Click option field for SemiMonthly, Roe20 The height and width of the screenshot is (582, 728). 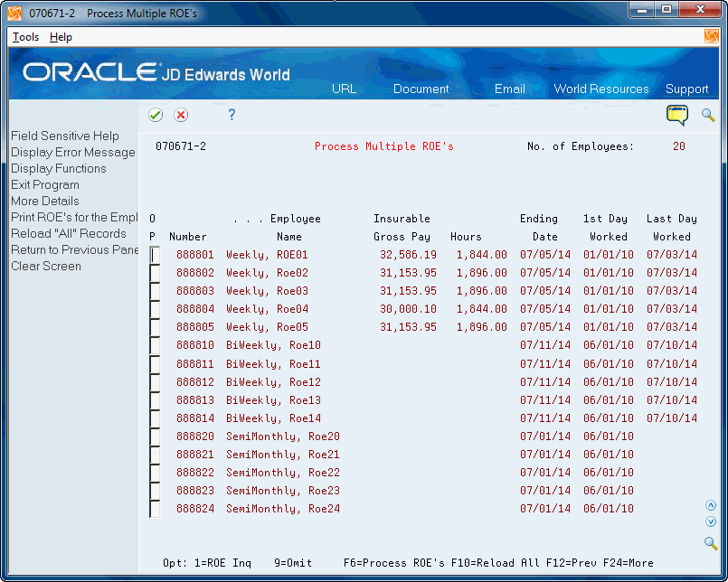pyautogui.click(x=155, y=436)
